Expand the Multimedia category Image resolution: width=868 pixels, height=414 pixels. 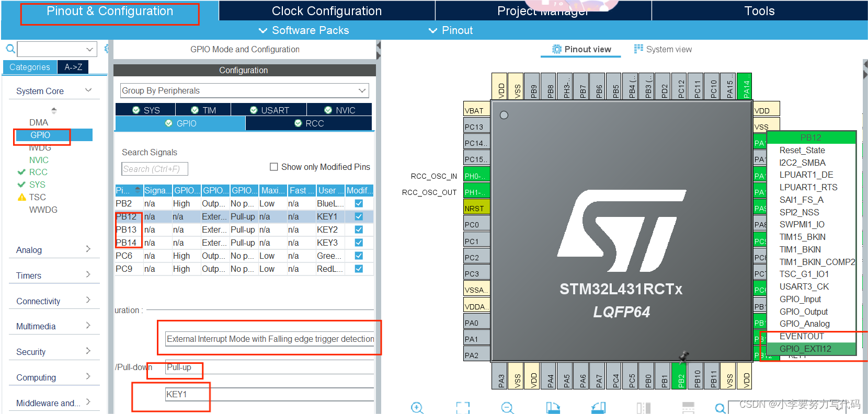click(x=88, y=326)
